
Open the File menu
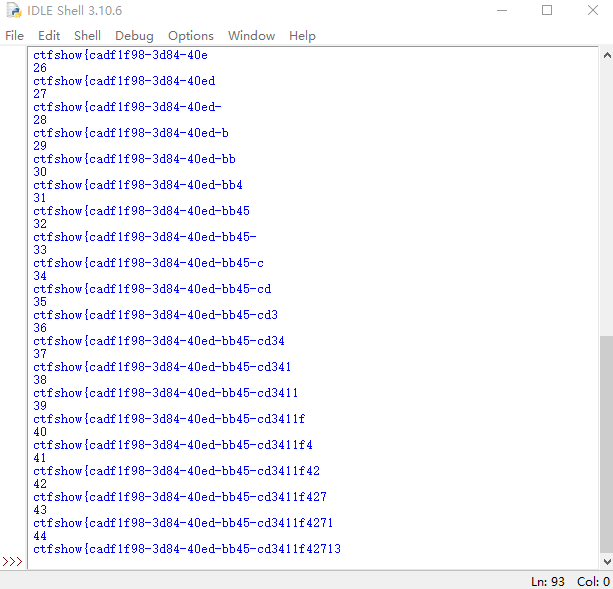pyautogui.click(x=14, y=36)
